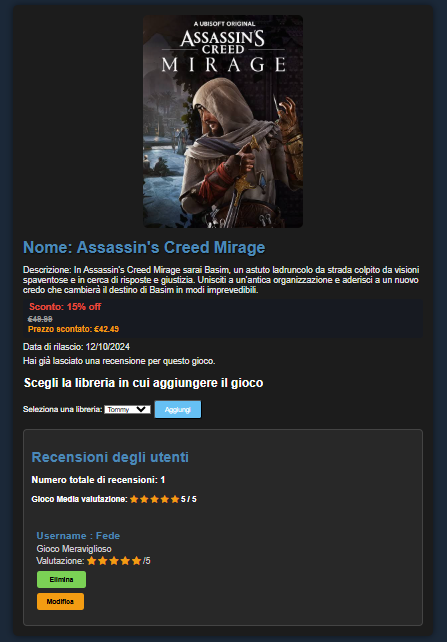Click Elimina to delete the review
This screenshot has width=447, height=642.
pos(61,580)
